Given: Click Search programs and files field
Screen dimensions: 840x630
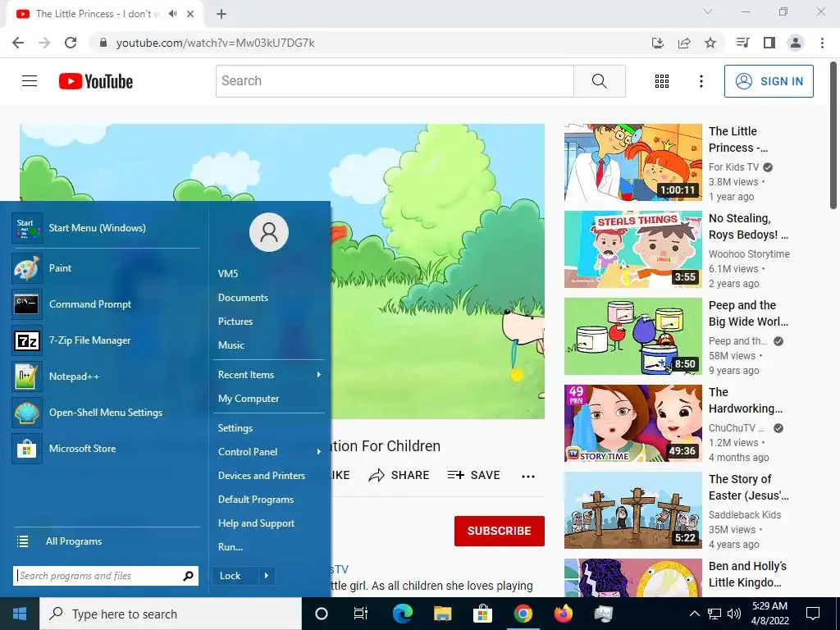Looking at the screenshot, I should pyautogui.click(x=106, y=576).
